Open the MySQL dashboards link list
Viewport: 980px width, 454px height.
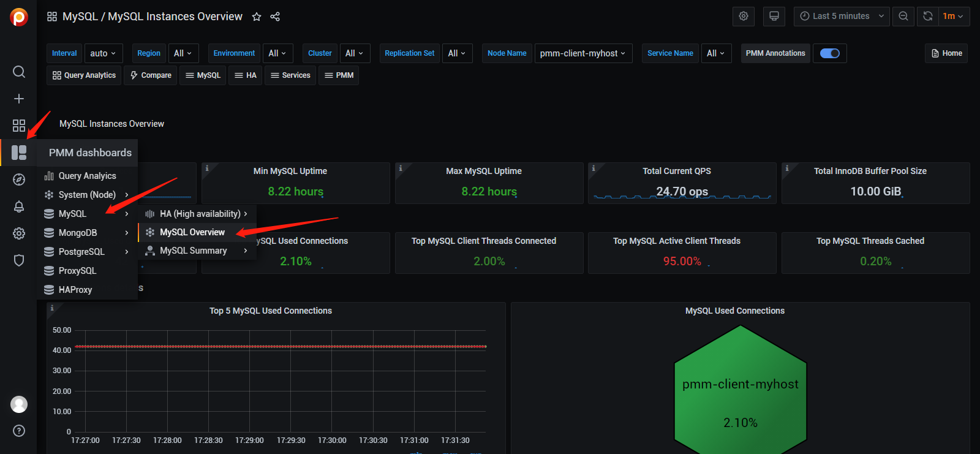[x=203, y=75]
